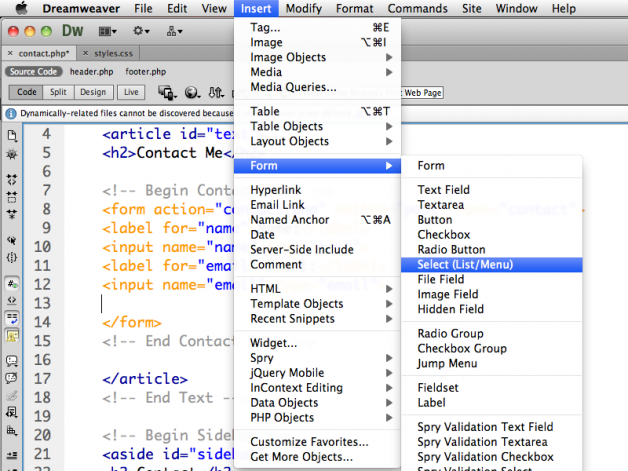Click Collapse Selection icon
This screenshot has width=628, height=471.
(x=12, y=197)
